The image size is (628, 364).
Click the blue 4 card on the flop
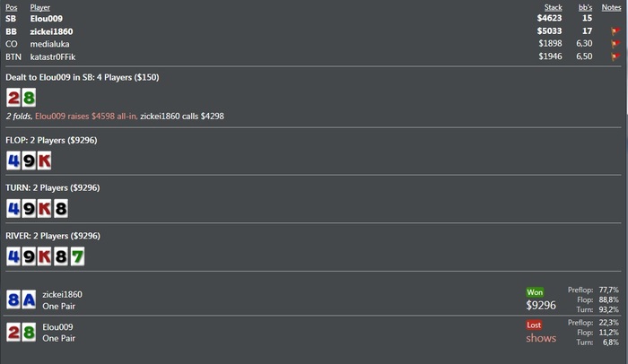pos(13,160)
